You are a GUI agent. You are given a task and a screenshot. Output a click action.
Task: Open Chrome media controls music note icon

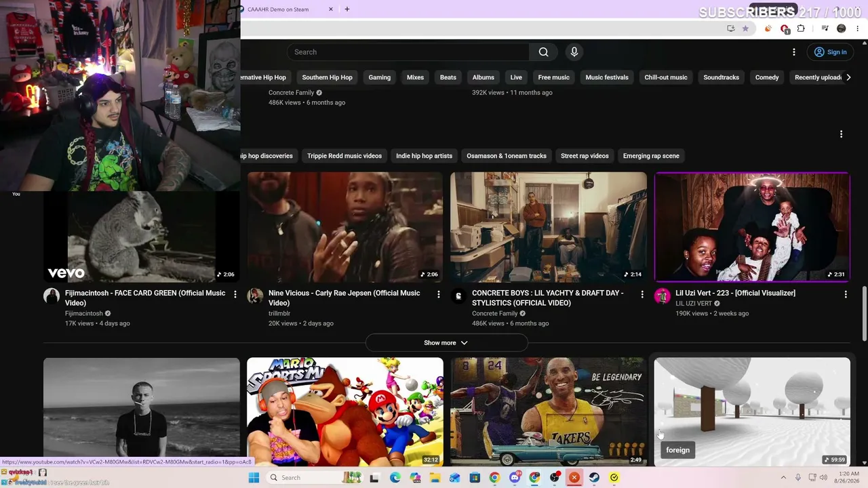825,28
